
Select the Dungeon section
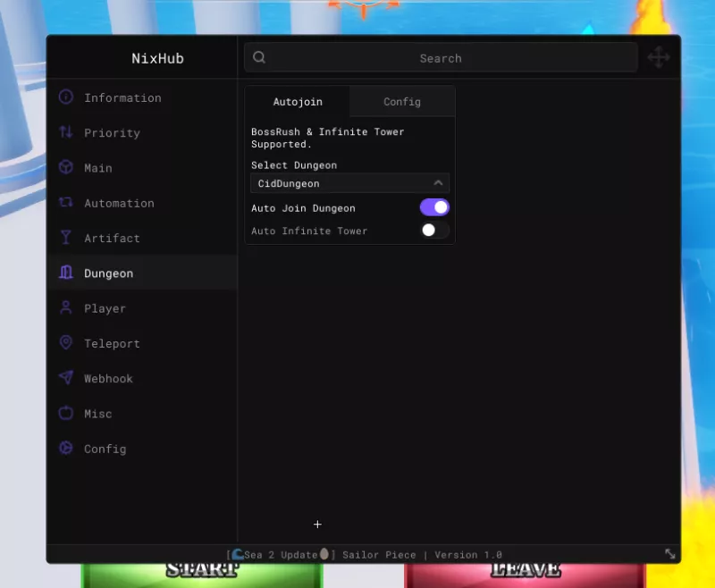point(142,273)
